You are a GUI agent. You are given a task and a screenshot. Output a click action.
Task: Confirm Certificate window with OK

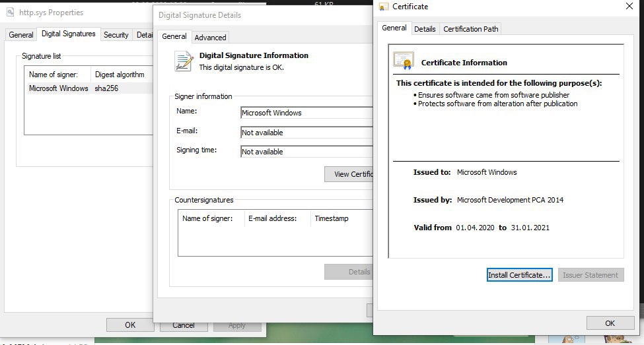point(610,323)
